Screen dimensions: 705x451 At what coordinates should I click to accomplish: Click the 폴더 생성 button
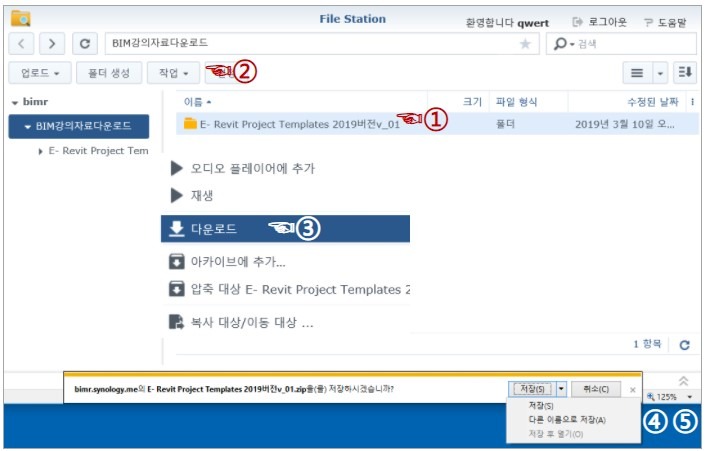[107, 73]
